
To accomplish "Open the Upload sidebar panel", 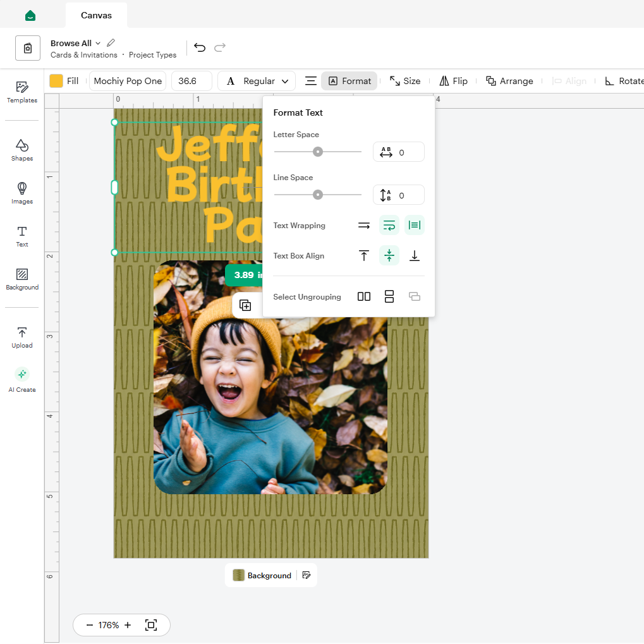I will coord(22,337).
